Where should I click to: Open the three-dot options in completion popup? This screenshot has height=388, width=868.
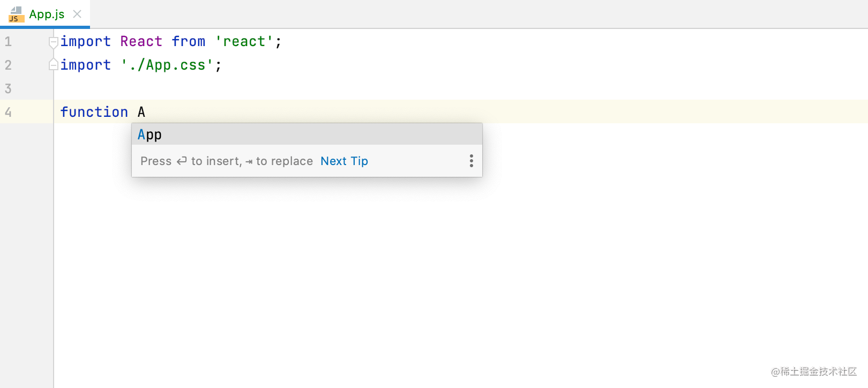pos(471,161)
